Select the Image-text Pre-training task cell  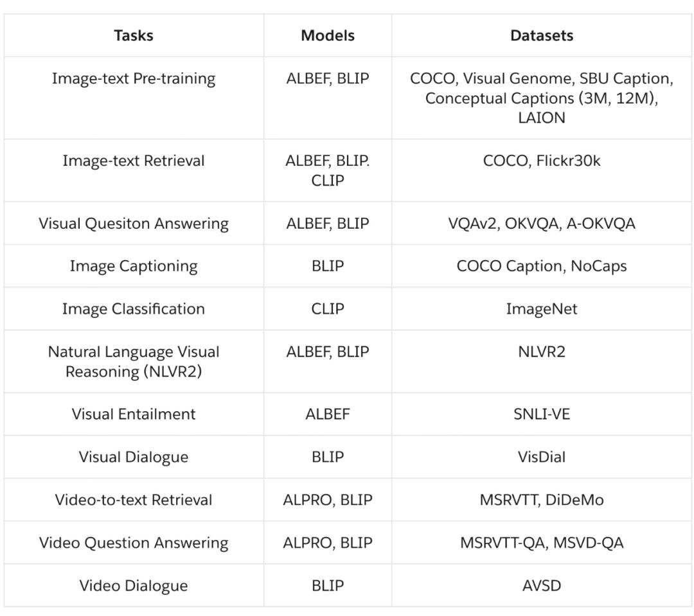tap(134, 79)
